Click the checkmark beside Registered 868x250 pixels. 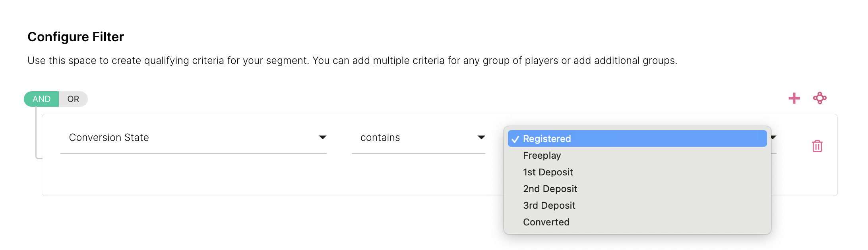[515, 139]
